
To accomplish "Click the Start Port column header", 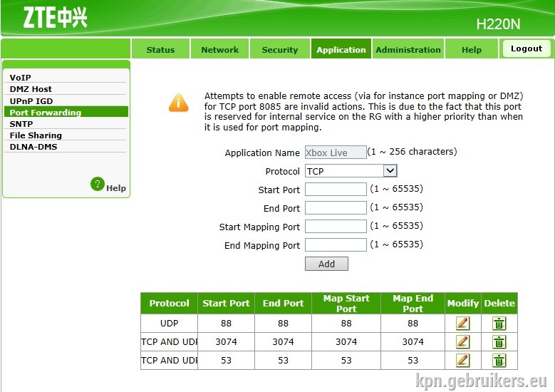I will [226, 304].
